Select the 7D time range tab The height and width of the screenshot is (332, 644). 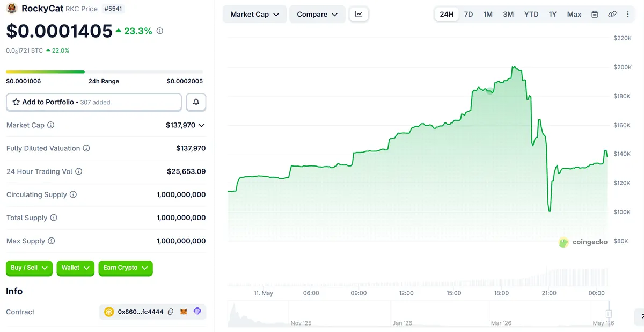tap(469, 15)
